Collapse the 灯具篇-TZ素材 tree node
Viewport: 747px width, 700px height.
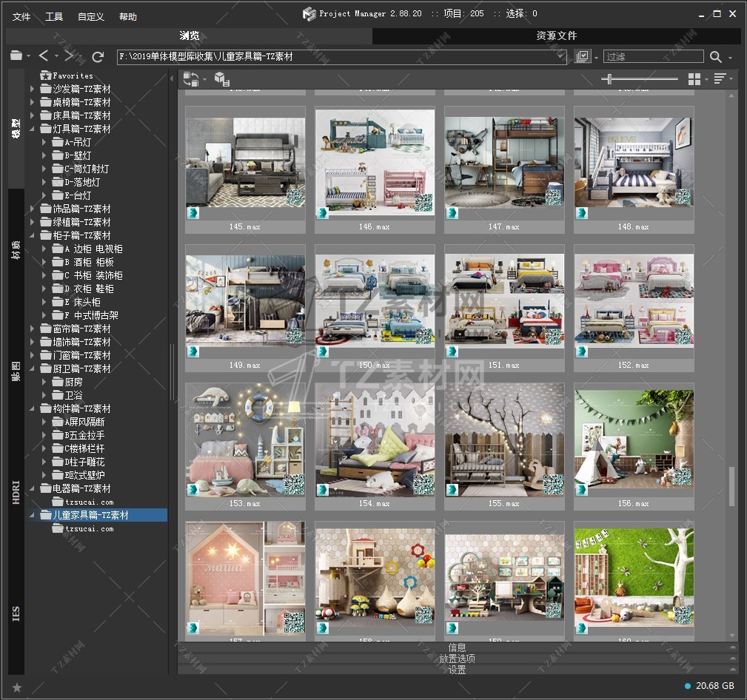[33, 129]
